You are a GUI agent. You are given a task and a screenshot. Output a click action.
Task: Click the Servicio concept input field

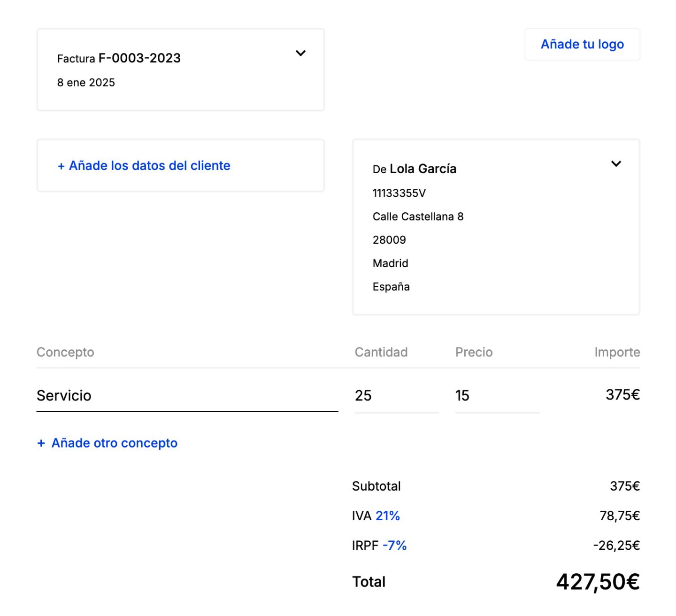187,396
